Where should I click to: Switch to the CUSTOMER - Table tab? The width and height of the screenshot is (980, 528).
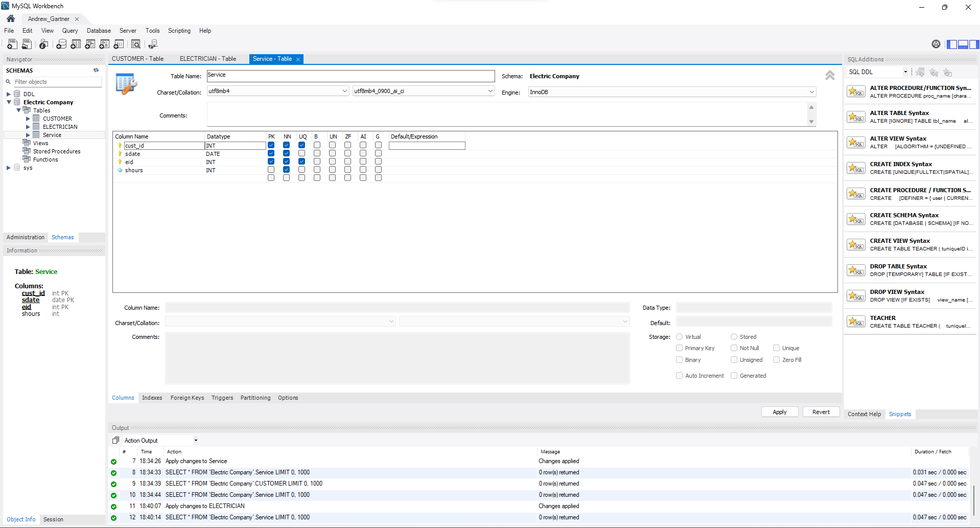(x=138, y=59)
